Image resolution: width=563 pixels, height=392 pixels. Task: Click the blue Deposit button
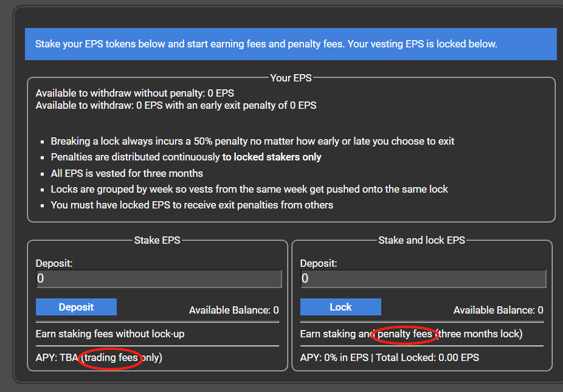pyautogui.click(x=76, y=307)
